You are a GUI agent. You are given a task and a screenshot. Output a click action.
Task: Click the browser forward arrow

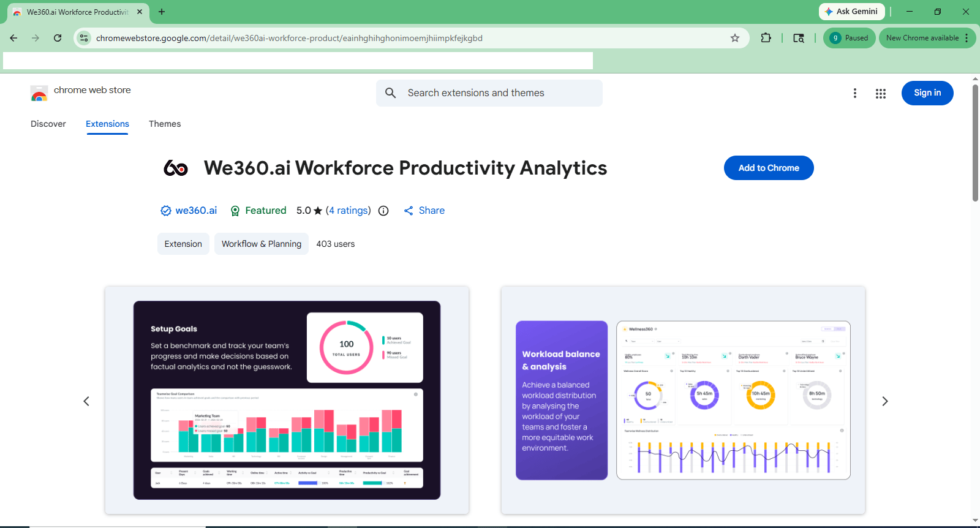36,38
